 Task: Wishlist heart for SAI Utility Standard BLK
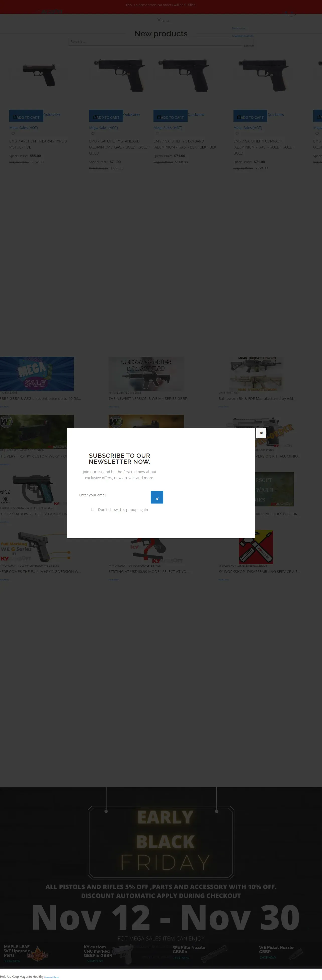click(157, 134)
